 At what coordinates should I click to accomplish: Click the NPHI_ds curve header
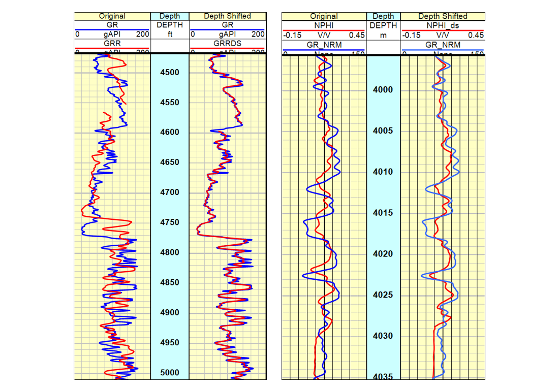point(443,25)
